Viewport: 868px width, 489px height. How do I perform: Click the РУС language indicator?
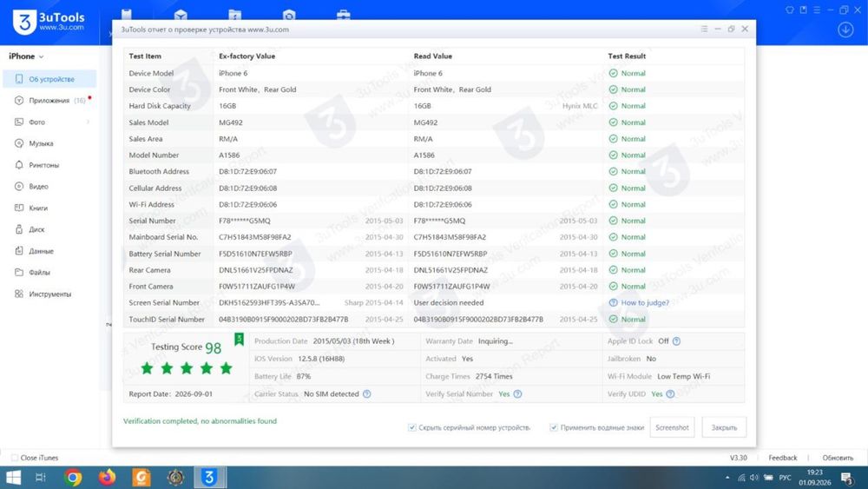pyautogui.click(x=785, y=478)
